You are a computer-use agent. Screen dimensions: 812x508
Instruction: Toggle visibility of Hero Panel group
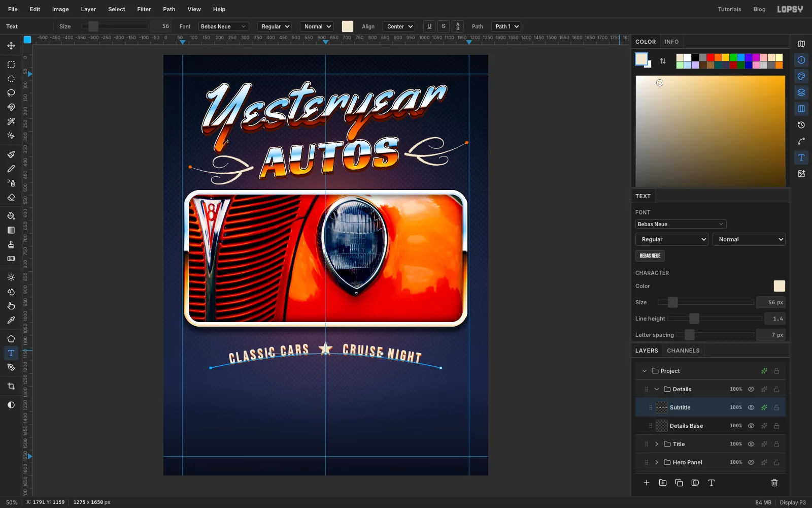(x=751, y=462)
